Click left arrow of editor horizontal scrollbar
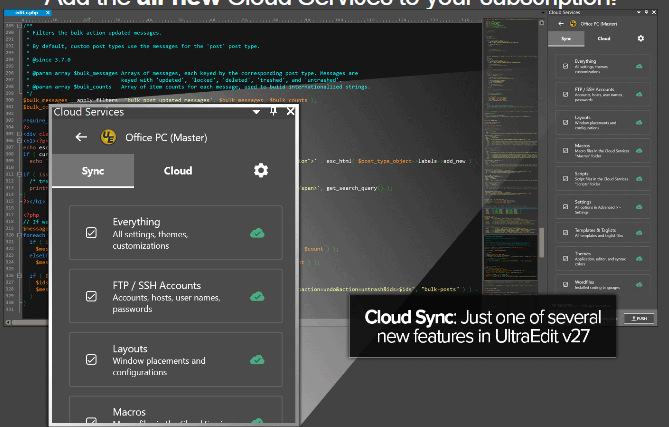 (8, 322)
